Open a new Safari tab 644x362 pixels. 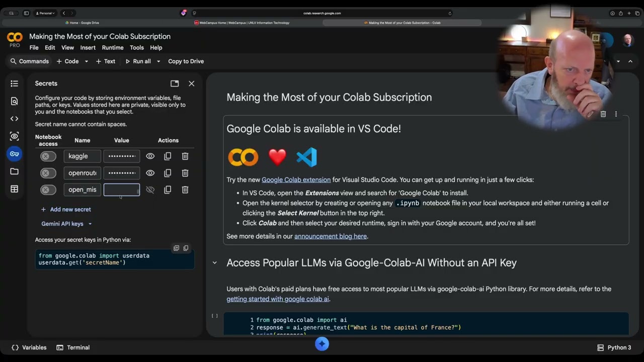pos(629,13)
